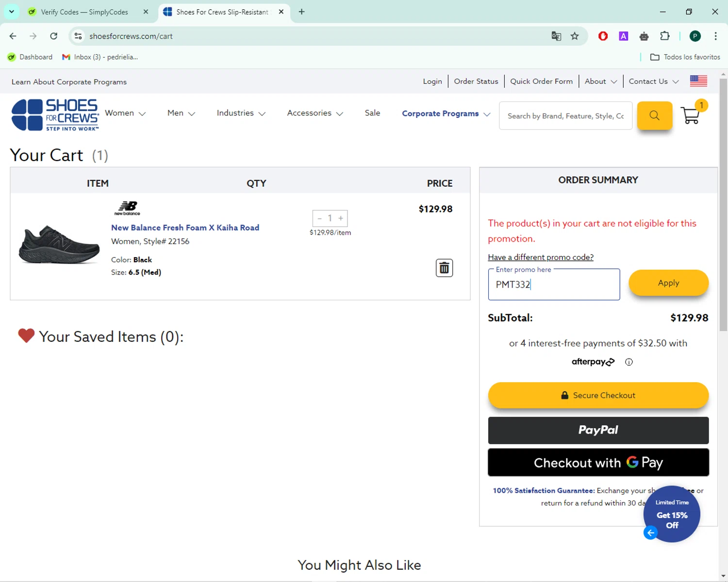Pay with PayPal button
Viewport: 728px width, 582px height.
598,430
